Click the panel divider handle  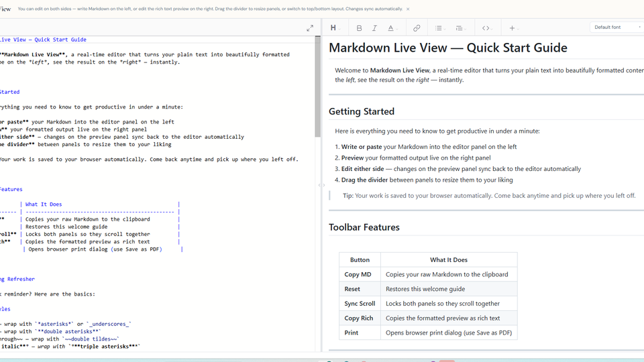[x=322, y=185]
